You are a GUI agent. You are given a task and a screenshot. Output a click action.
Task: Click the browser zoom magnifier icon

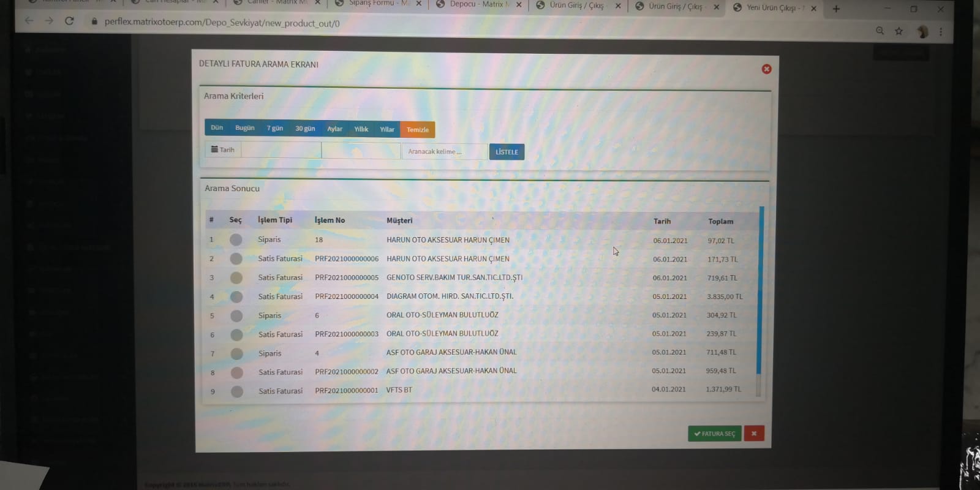coord(880,31)
